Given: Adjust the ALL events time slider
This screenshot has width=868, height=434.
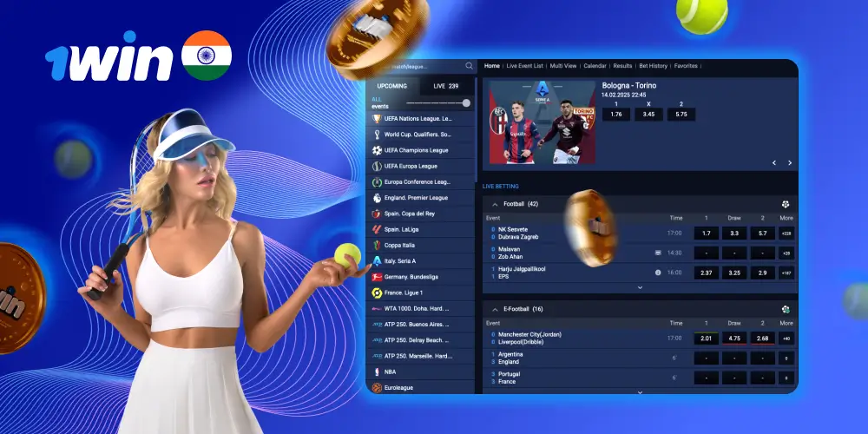Looking at the screenshot, I should [466, 103].
